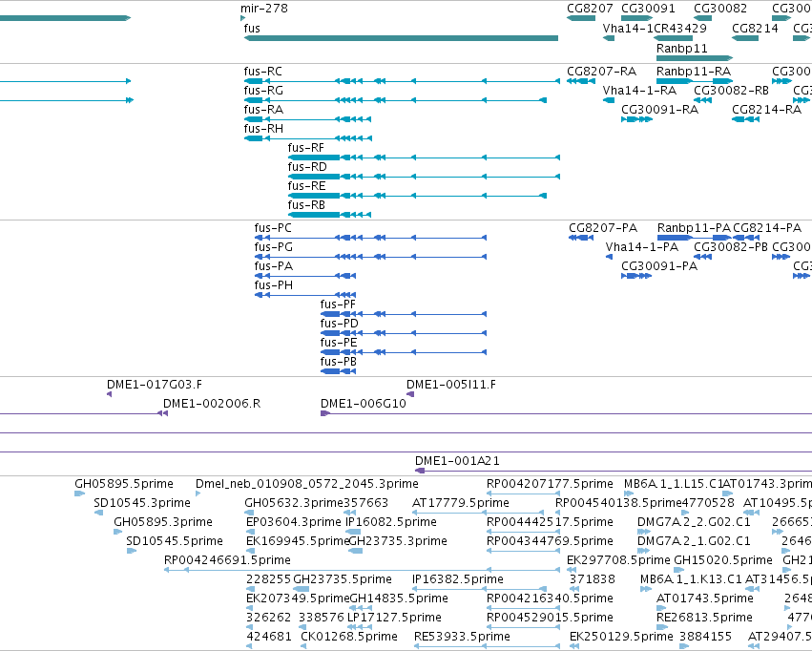Click the CG30091-PA protein label

[x=659, y=266]
